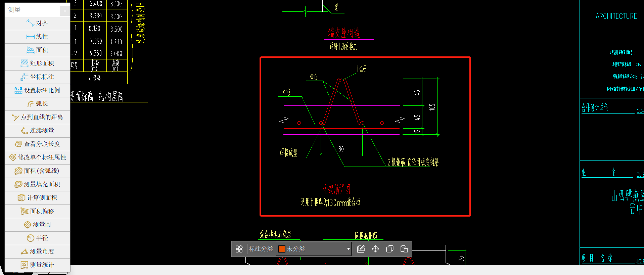
Task: Activate the 半径 radius tool
Action: (37, 238)
